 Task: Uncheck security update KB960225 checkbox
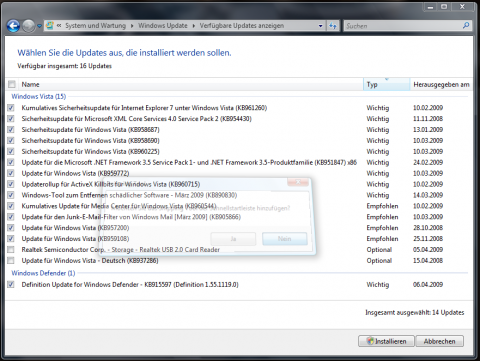[x=11, y=151]
